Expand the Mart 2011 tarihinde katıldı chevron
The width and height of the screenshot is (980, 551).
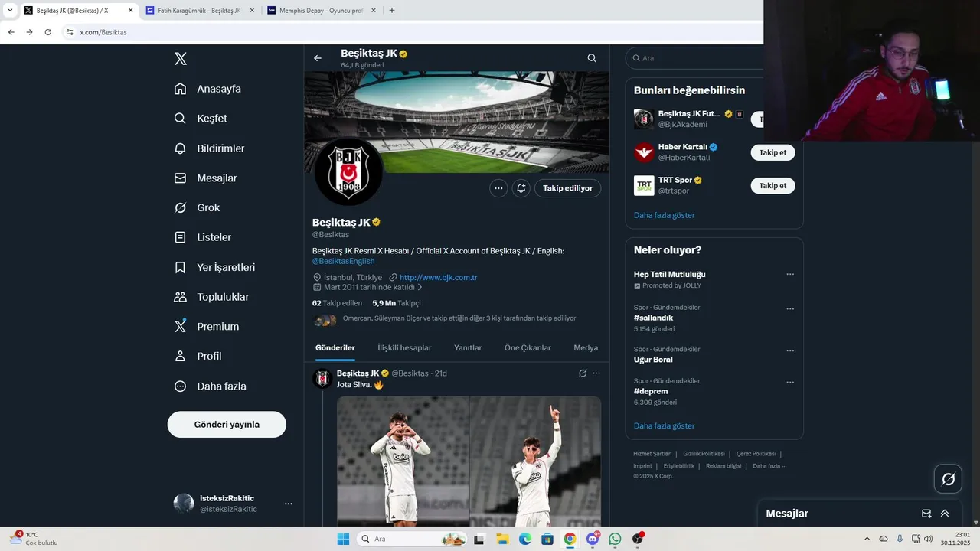pos(420,288)
